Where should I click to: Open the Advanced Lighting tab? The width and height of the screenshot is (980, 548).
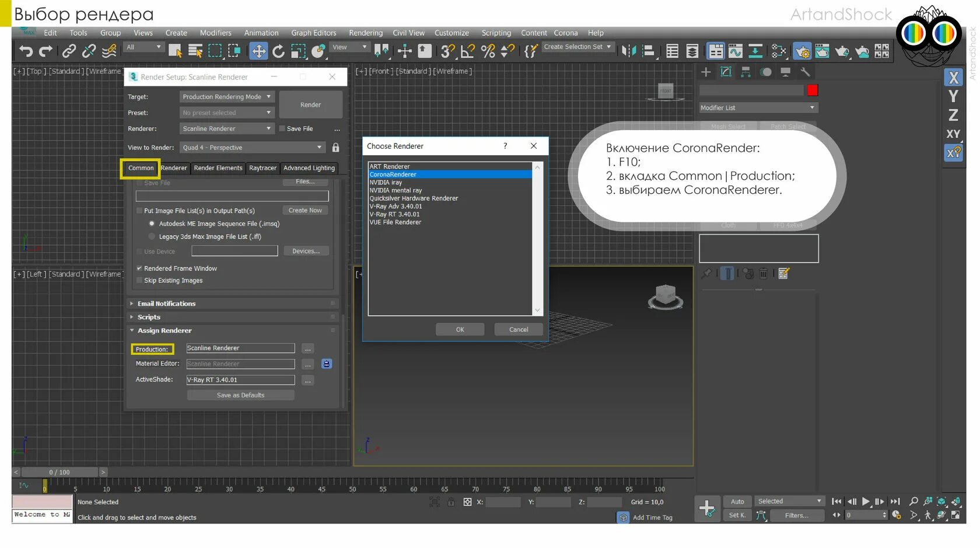(309, 168)
